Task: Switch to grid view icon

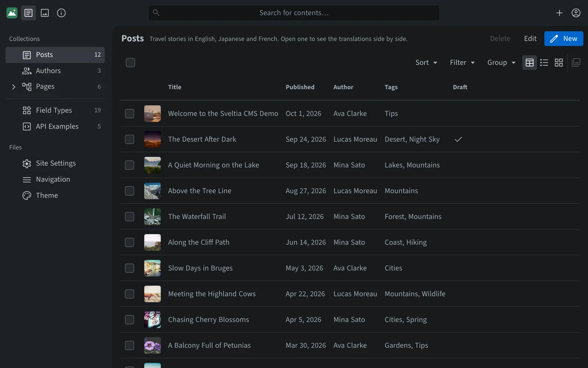Action: coord(559,63)
